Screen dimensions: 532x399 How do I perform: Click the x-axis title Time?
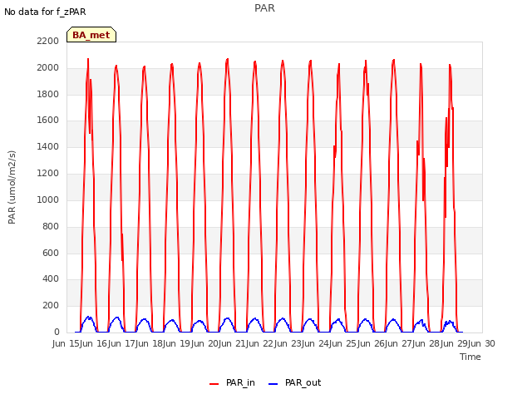point(470,357)
